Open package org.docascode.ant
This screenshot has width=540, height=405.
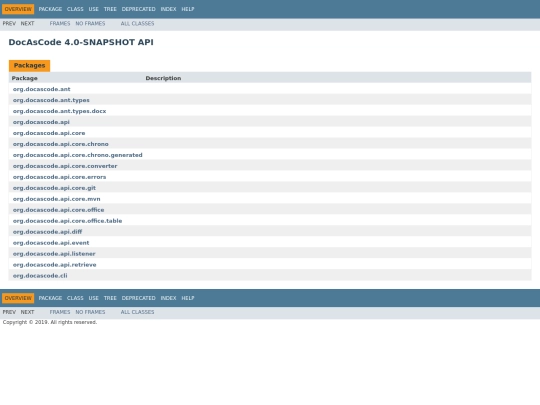[42, 89]
